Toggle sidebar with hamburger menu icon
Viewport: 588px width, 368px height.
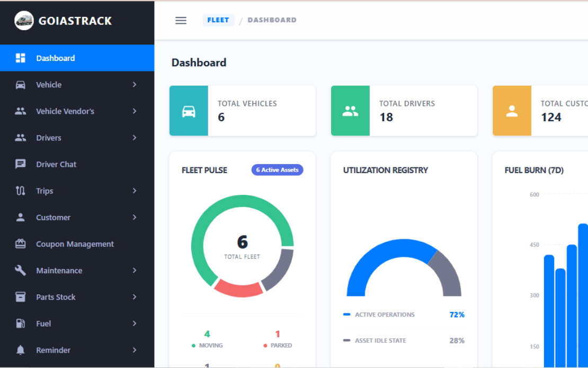coord(181,20)
